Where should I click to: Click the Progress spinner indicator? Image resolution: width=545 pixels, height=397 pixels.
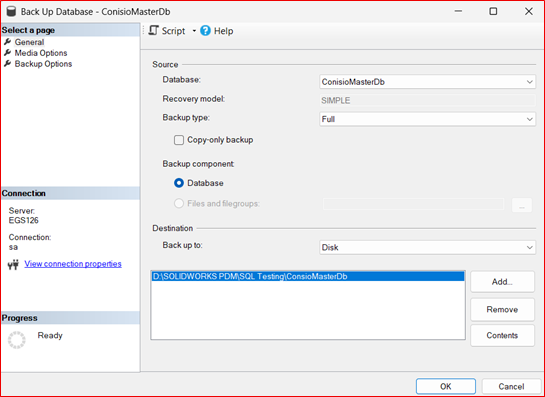tap(16, 340)
